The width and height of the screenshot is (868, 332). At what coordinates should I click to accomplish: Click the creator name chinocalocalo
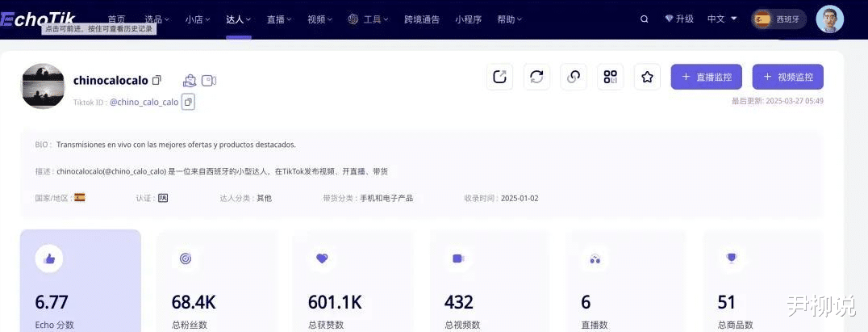(x=111, y=80)
